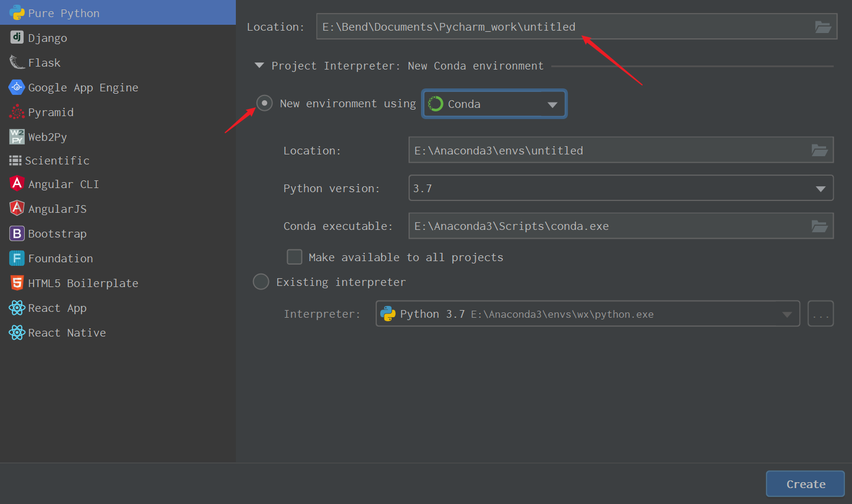Choose HTML5 Boilerplate project type
Viewport: 852px width, 504px height.
(x=118, y=282)
